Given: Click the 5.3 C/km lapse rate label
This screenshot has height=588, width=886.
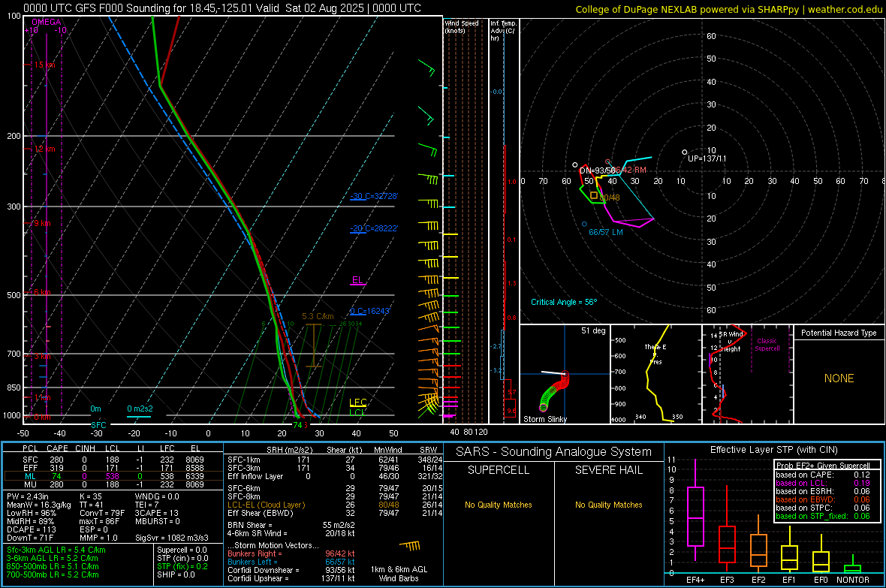Looking at the screenshot, I should (318, 317).
